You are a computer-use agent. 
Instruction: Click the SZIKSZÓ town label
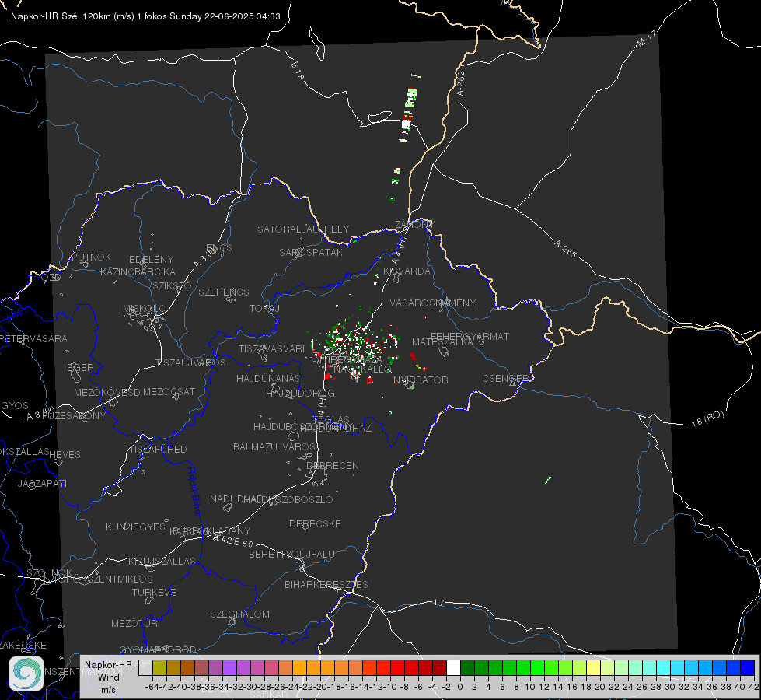pos(172,285)
